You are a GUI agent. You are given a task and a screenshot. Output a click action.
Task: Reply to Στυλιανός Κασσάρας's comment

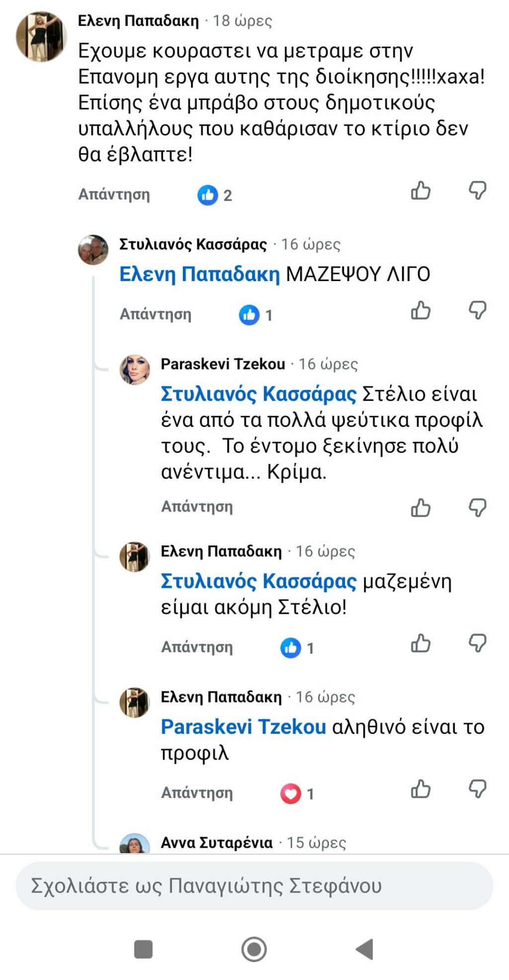156,314
